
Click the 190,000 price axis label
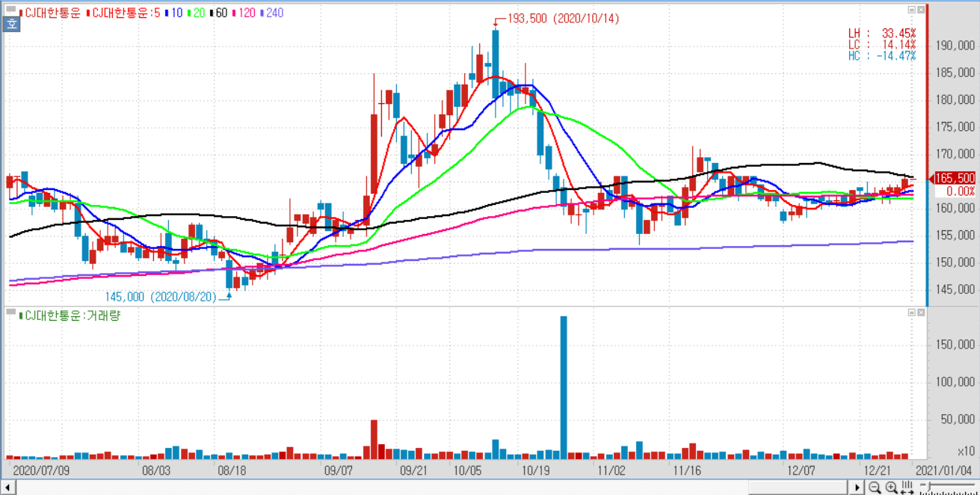(955, 46)
